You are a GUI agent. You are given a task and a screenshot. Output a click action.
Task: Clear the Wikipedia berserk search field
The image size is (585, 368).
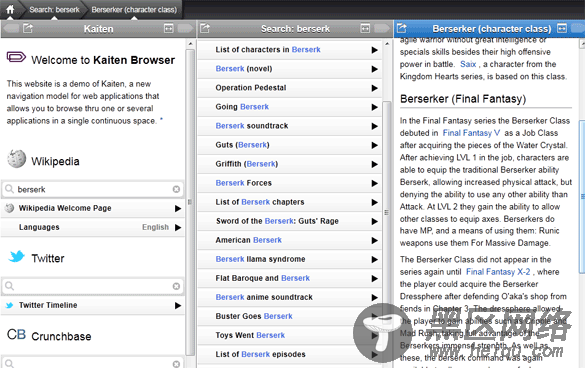pos(176,189)
